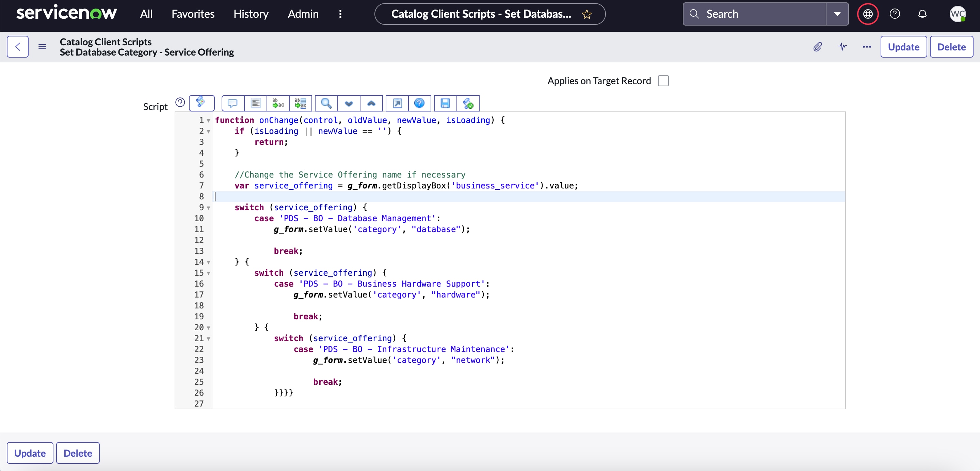
Task: Click the Replace icon in script toolbar
Action: click(x=278, y=103)
